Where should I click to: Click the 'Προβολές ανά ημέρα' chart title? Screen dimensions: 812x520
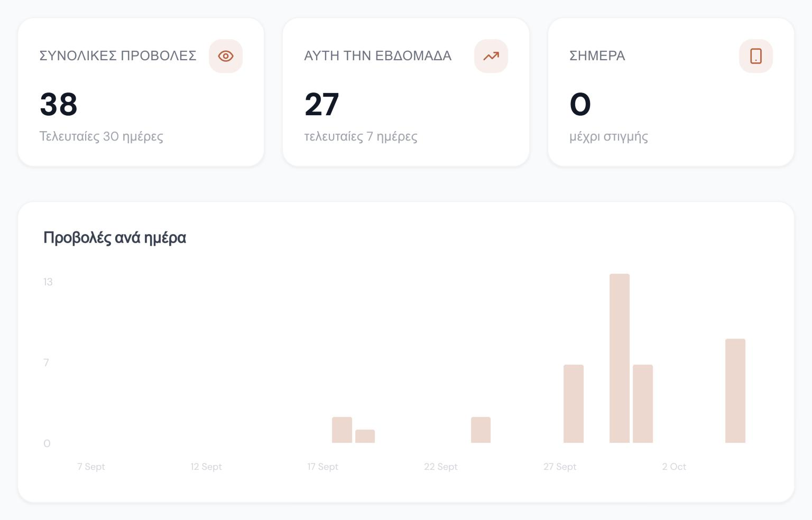[x=115, y=238]
